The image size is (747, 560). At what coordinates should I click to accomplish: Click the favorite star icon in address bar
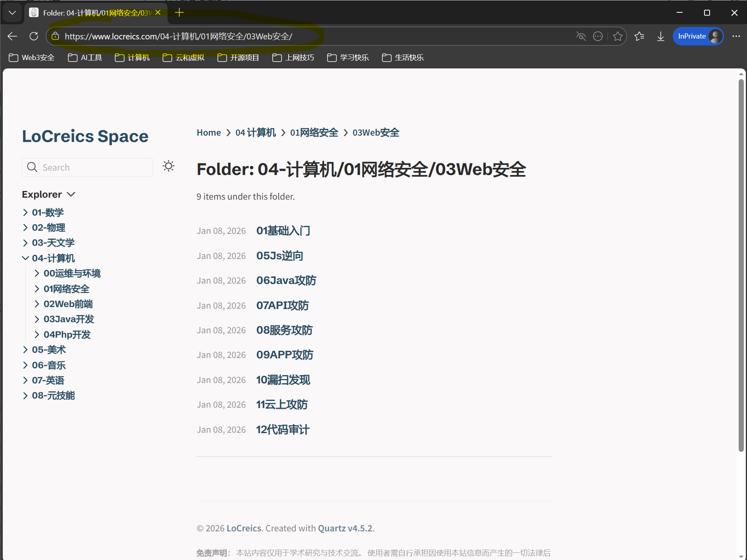617,36
